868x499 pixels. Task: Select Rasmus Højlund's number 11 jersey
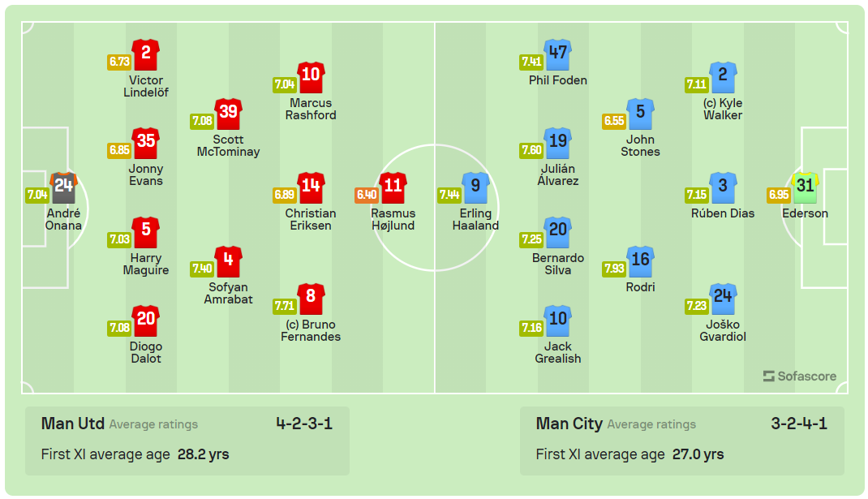393,187
